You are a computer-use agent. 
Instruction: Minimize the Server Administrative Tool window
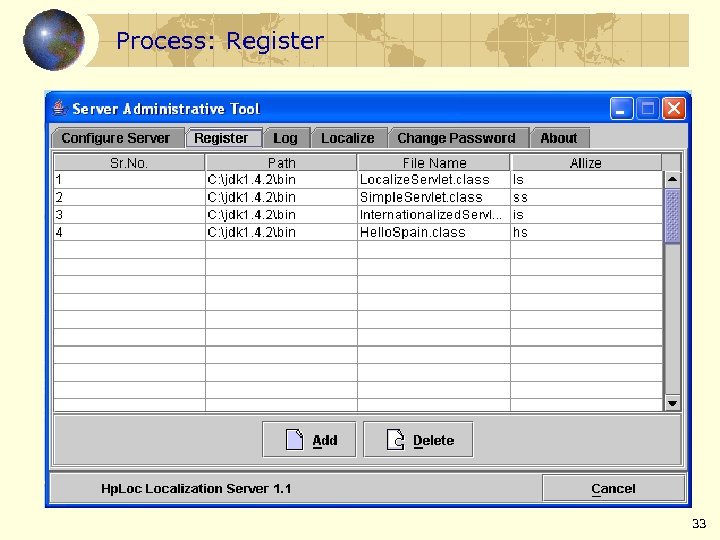click(x=621, y=109)
